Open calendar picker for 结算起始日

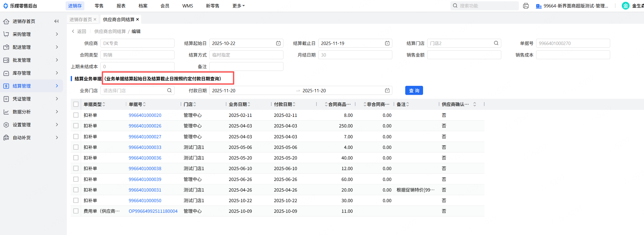(x=278, y=43)
